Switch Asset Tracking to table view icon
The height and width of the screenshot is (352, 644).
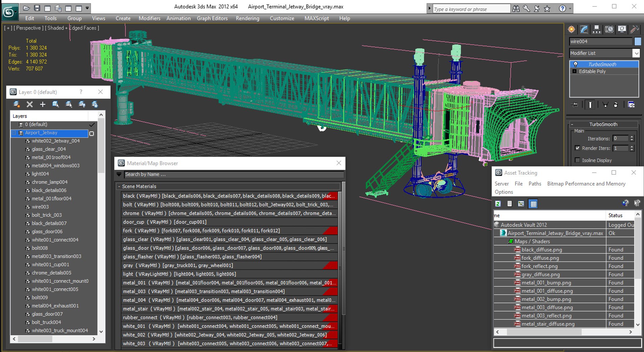pos(533,204)
